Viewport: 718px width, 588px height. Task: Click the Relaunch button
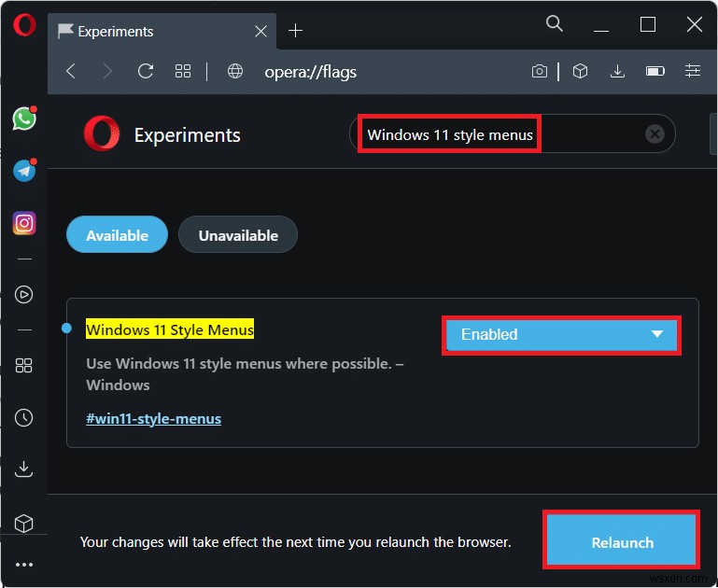coord(622,540)
